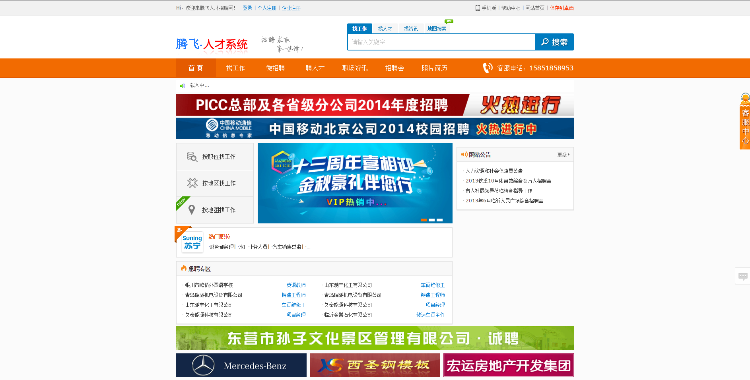Click the more link in announcements panel header
This screenshot has height=380, width=750.
(563, 155)
